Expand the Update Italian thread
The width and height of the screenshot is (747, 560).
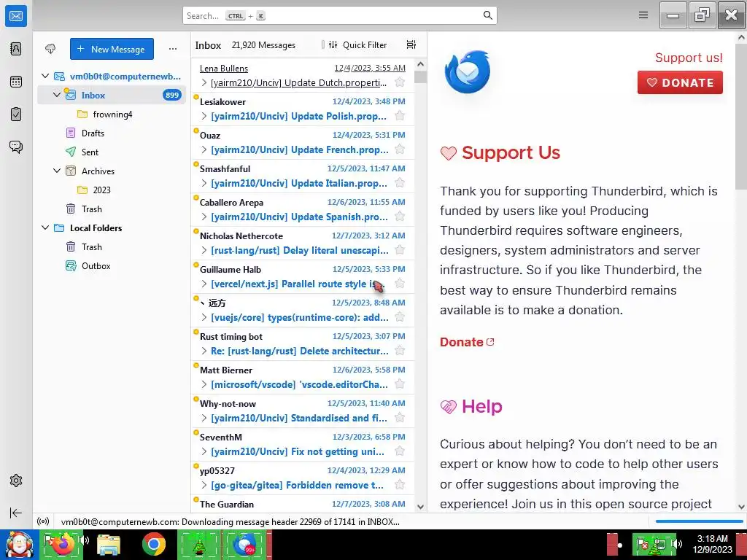tap(204, 183)
